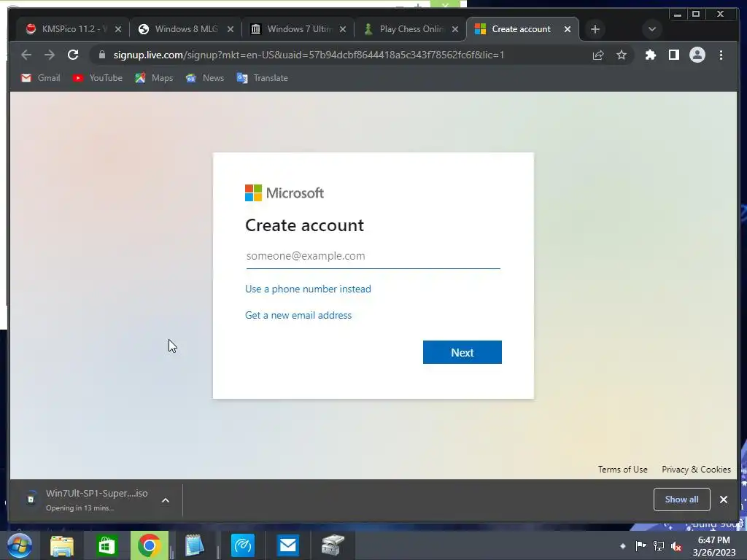
Task: Open the Maps bookmark
Action: [x=154, y=77]
